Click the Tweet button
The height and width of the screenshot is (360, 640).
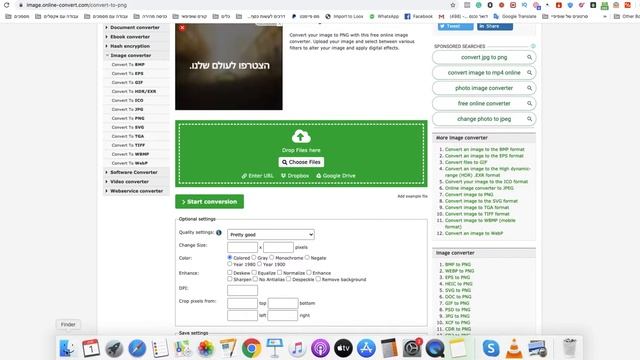coord(456,26)
